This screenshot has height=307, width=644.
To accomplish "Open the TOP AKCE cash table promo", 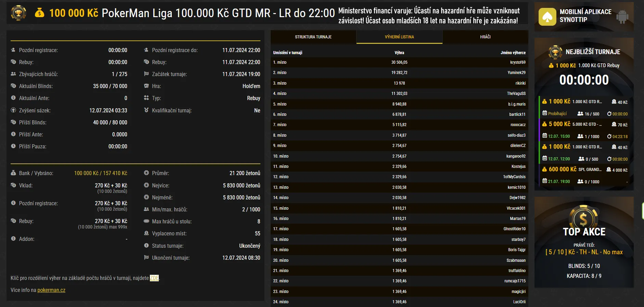I will [x=584, y=242].
